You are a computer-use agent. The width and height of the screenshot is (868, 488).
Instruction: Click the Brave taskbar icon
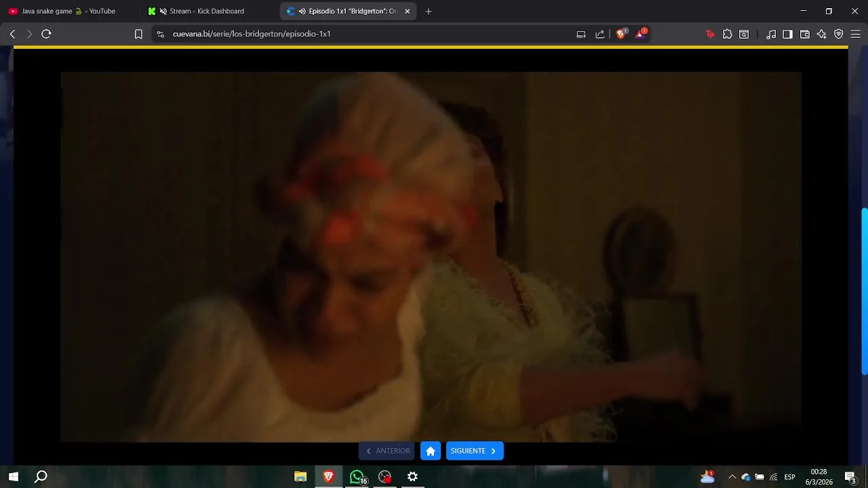(x=329, y=476)
